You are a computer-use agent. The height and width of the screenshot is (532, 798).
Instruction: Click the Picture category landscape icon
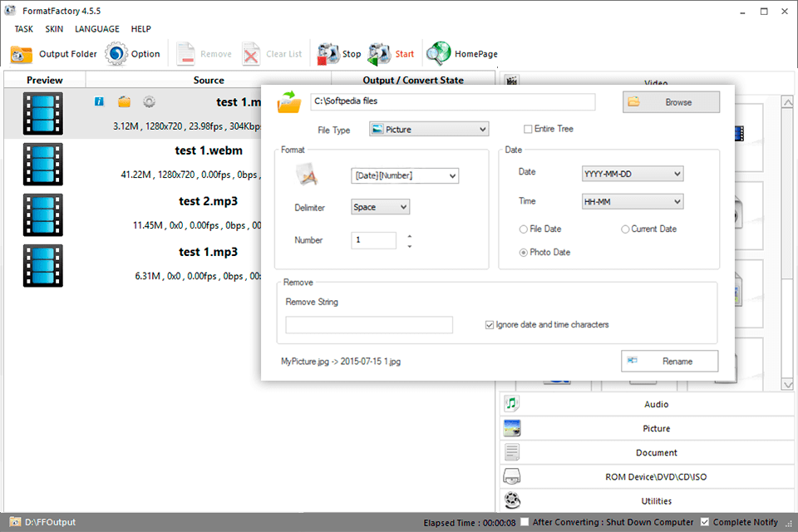(x=511, y=428)
